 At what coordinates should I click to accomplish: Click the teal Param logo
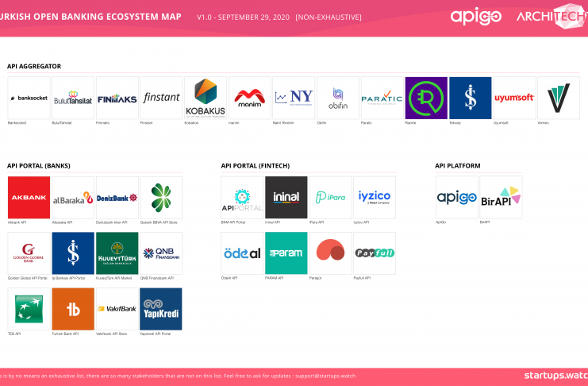coord(286,253)
